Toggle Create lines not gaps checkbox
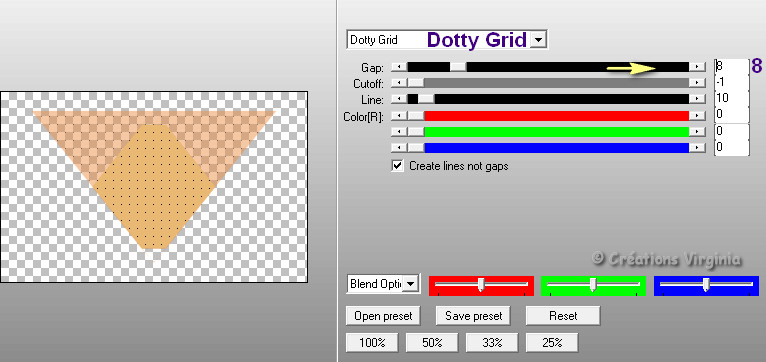This screenshot has width=766, height=362. click(398, 166)
